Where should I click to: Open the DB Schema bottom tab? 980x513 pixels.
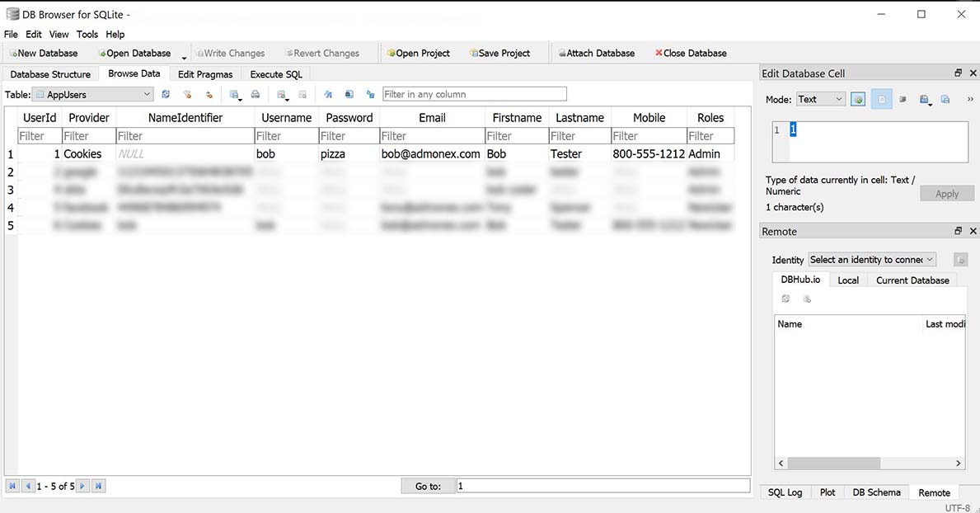876,492
